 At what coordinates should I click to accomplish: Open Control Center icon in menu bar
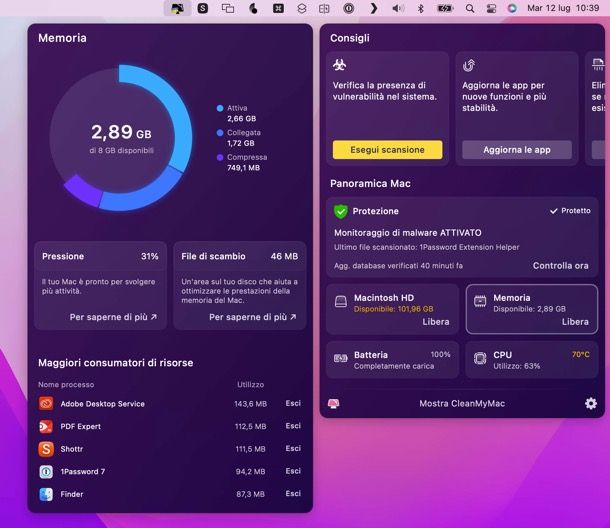(x=491, y=8)
